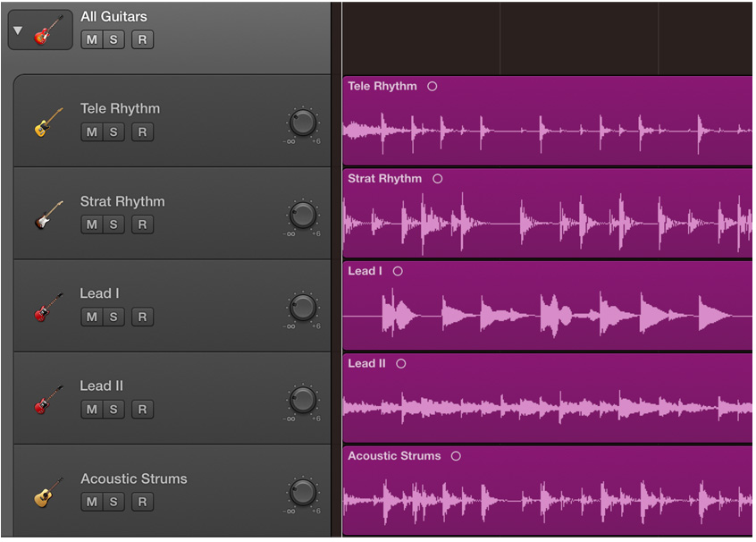Collapse the All Guitars track stack
Image resolution: width=756 pixels, height=542 pixels.
[x=18, y=30]
